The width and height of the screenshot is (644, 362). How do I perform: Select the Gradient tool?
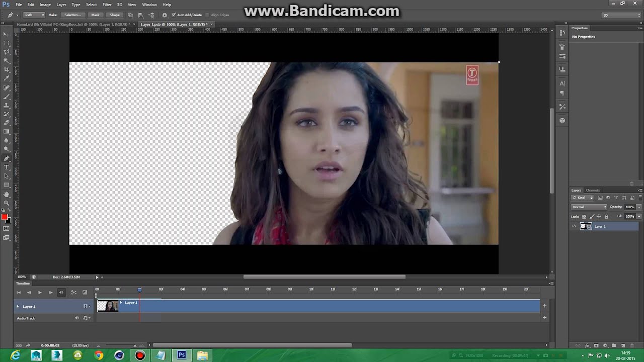coord(7,131)
